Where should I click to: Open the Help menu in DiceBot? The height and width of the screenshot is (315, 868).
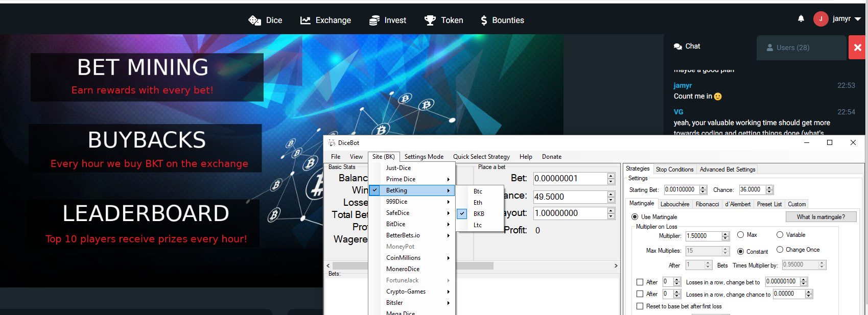click(526, 157)
